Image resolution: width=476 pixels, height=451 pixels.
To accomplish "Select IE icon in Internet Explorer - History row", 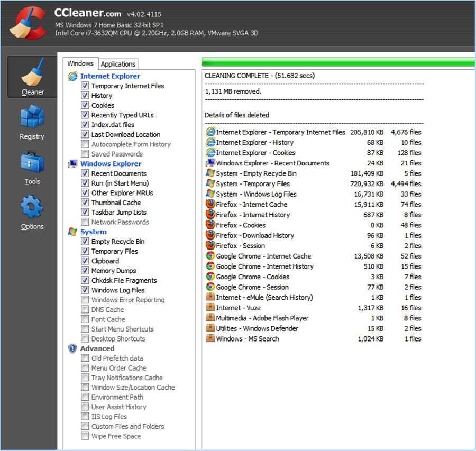I will click(210, 142).
